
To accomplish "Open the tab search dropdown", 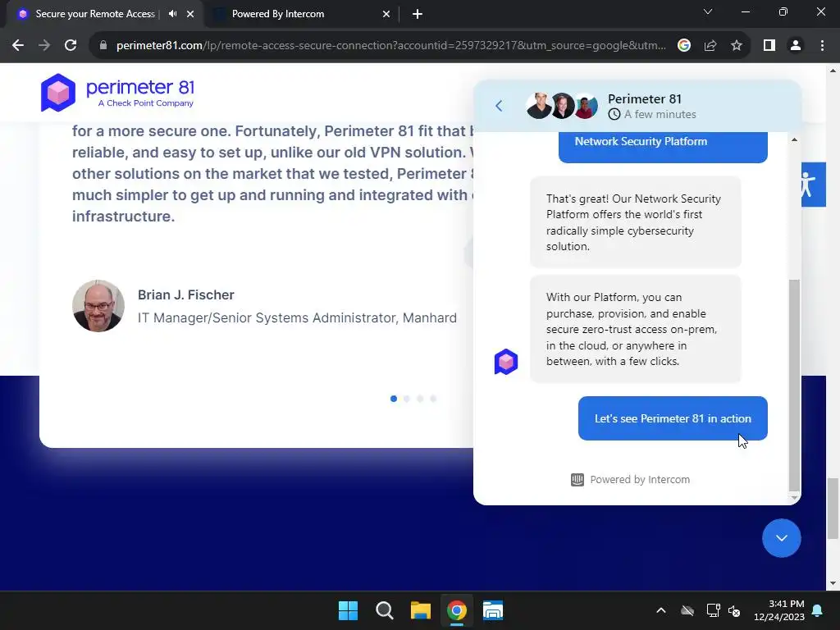I will point(708,11).
